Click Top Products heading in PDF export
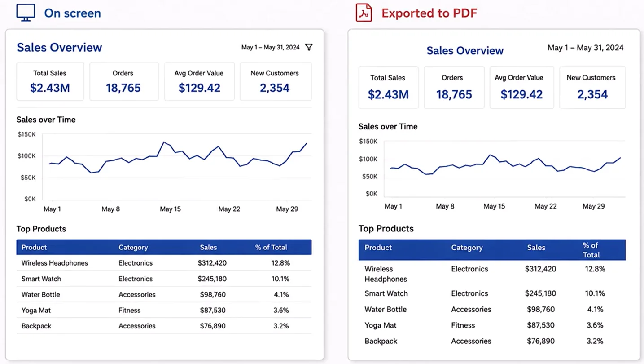The height and width of the screenshot is (364, 644). (x=386, y=228)
